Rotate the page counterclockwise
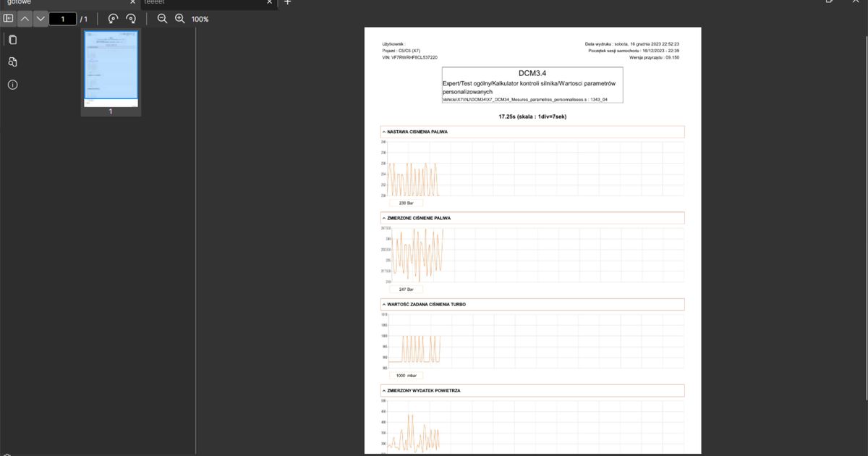Image resolution: width=868 pixels, height=456 pixels. click(113, 18)
